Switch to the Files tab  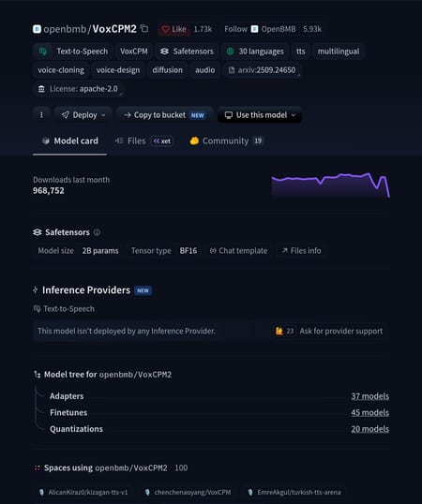(x=136, y=141)
